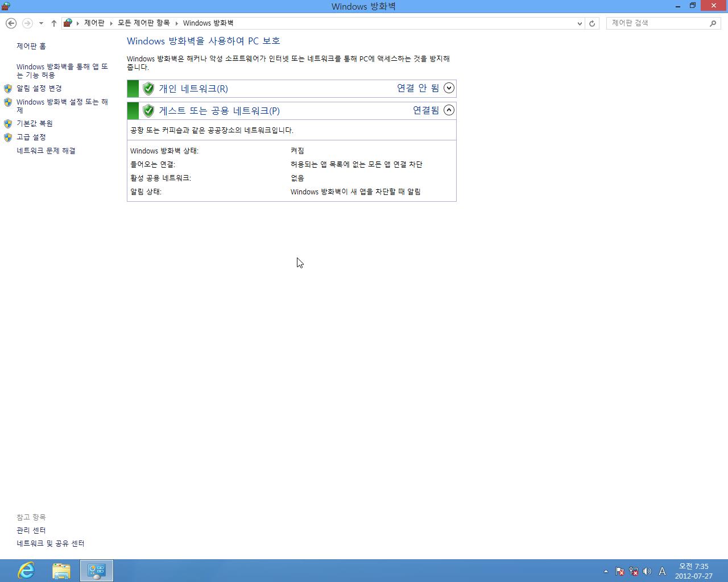Open 제어판 홈 link

click(x=31, y=46)
